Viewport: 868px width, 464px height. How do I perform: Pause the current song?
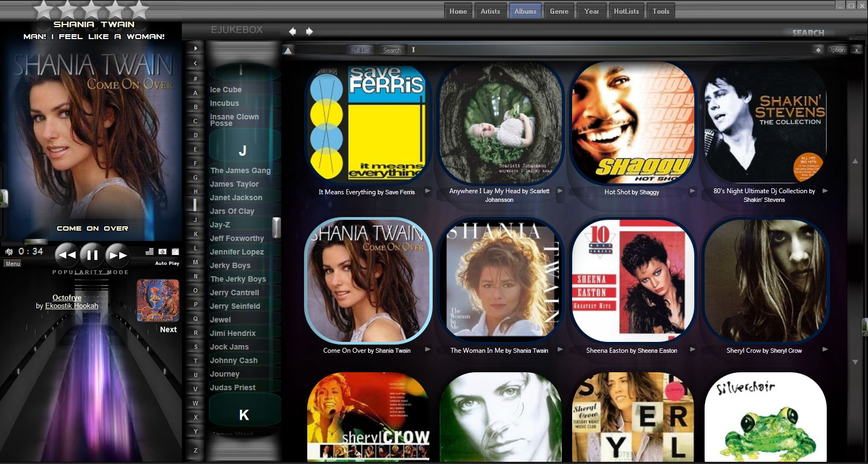92,255
